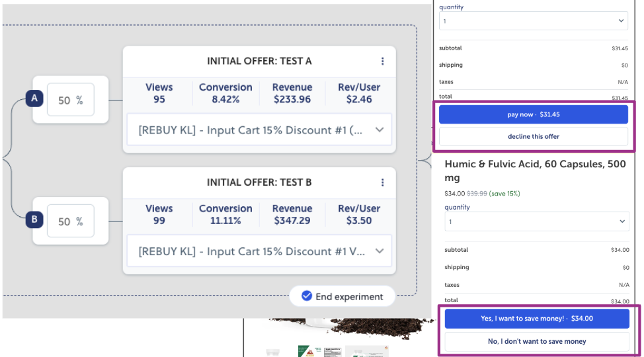Click the Initial Offer: Test A header
The height and width of the screenshot is (357, 644).
tap(259, 61)
